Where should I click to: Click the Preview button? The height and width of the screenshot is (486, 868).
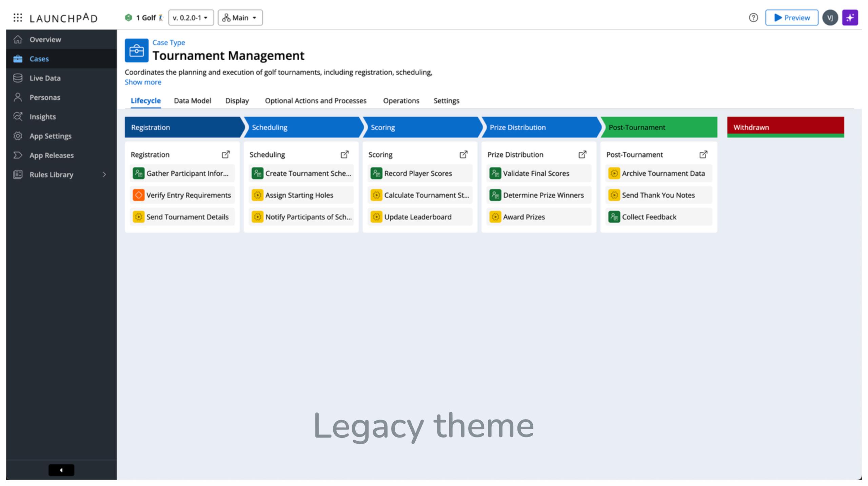(x=791, y=18)
